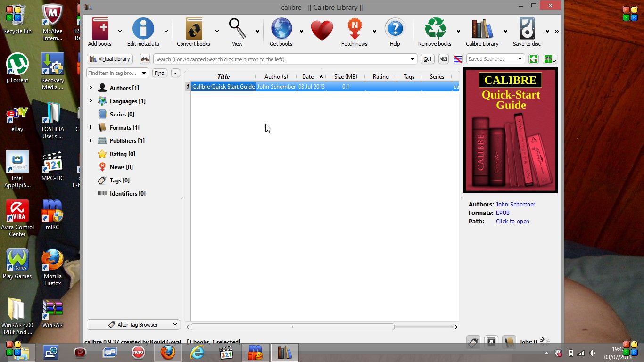This screenshot has height=362, width=644.
Task: Sort the book list by Title column
Action: [x=223, y=76]
